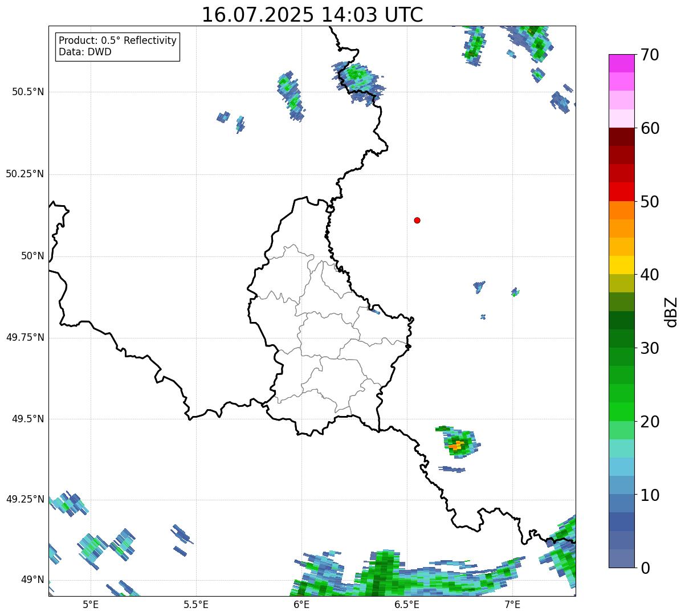Pick the bright magenta top colorbar segment
The width and height of the screenshot is (685, 616).
click(621, 63)
